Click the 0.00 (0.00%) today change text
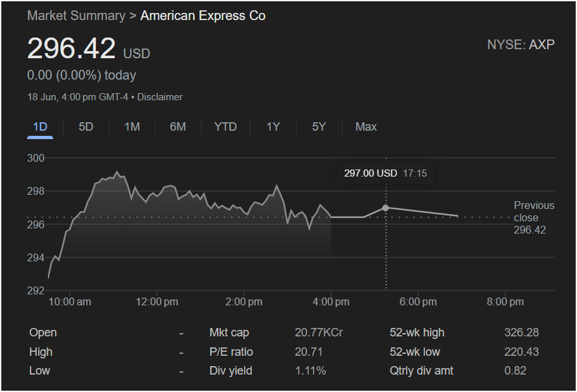This screenshot has height=392, width=577. pos(82,75)
